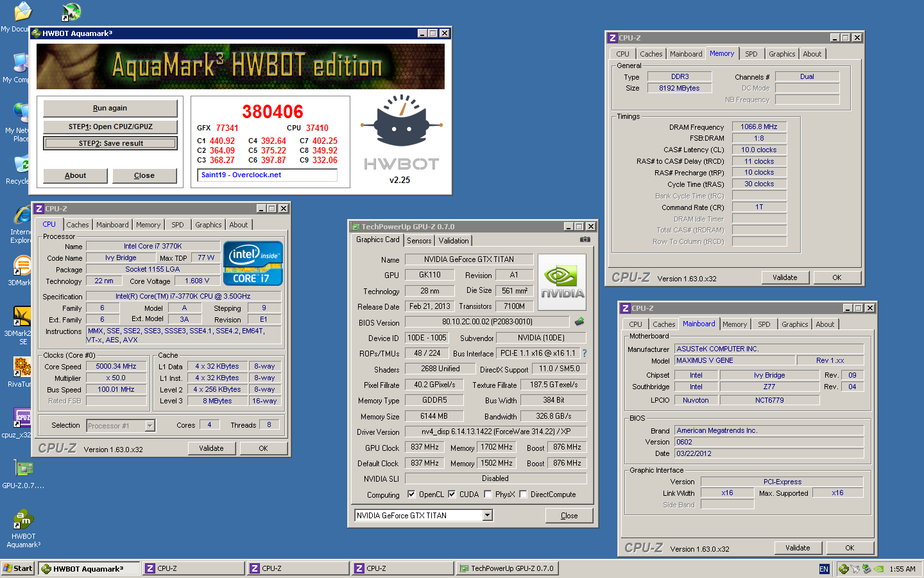This screenshot has width=924, height=578.
Task: Click bus interface question mark icon
Action: (584, 353)
